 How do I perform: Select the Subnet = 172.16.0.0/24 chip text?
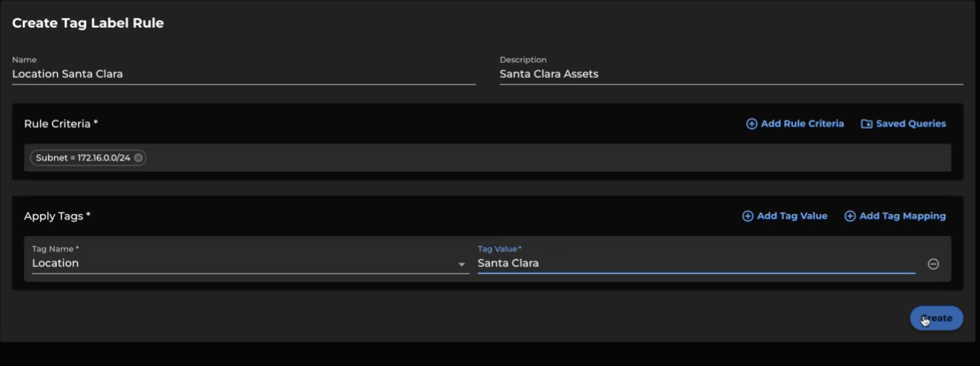pos(83,158)
